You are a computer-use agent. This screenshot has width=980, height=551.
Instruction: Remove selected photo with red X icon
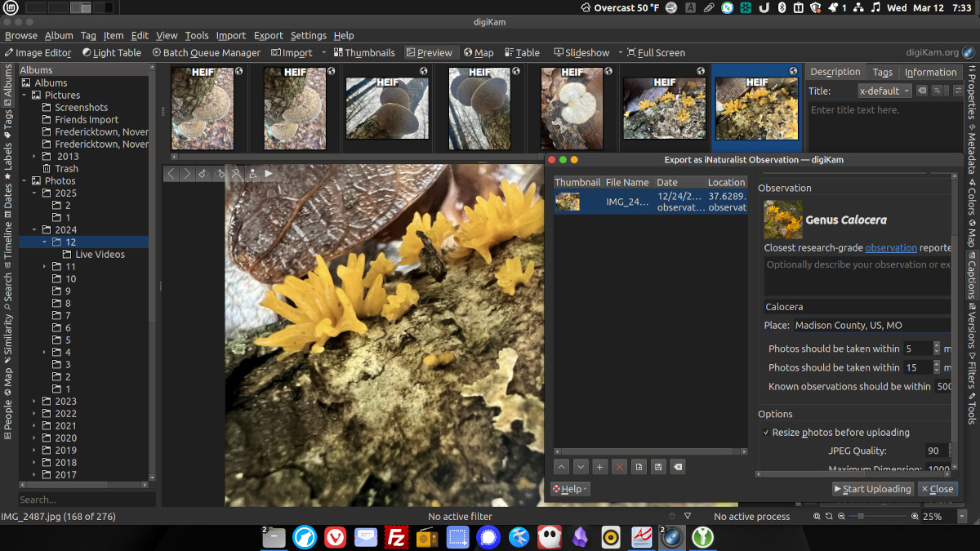pos(619,467)
